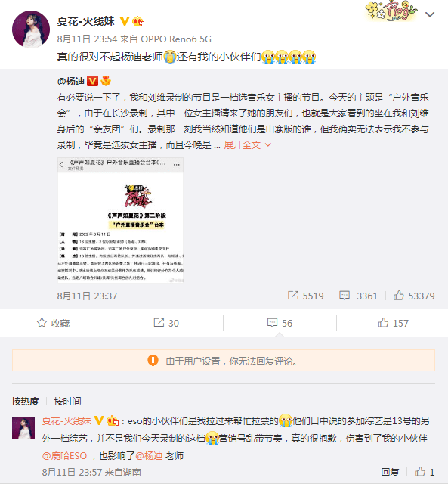Viewport: 448px width, 484px height.
Task: Open the @鹿哈ESO mention link
Action: pos(64,455)
